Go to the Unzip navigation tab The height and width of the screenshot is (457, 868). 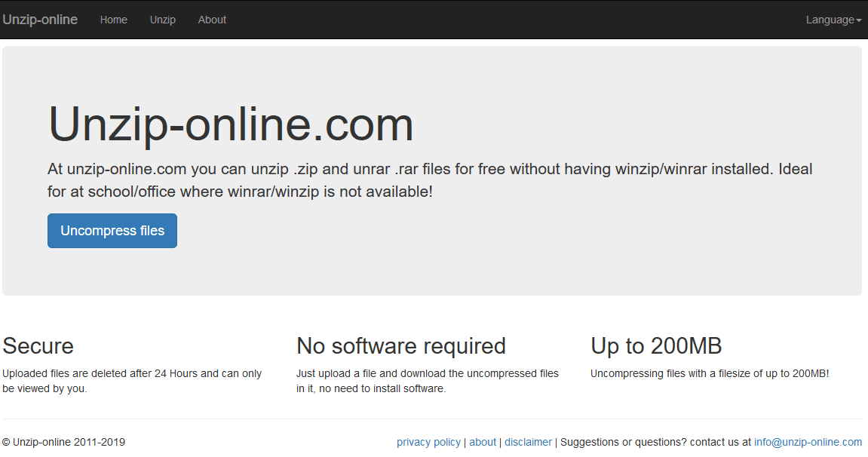(x=163, y=20)
